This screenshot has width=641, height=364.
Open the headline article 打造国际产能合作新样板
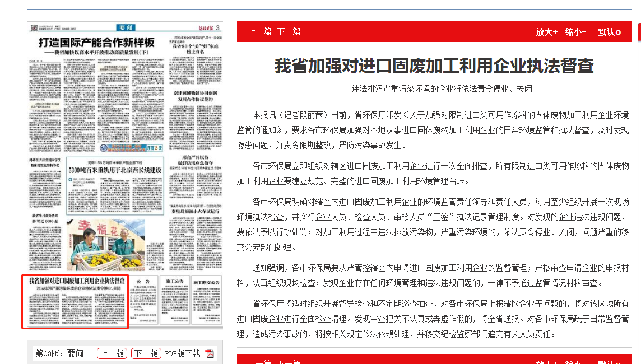[x=96, y=44]
